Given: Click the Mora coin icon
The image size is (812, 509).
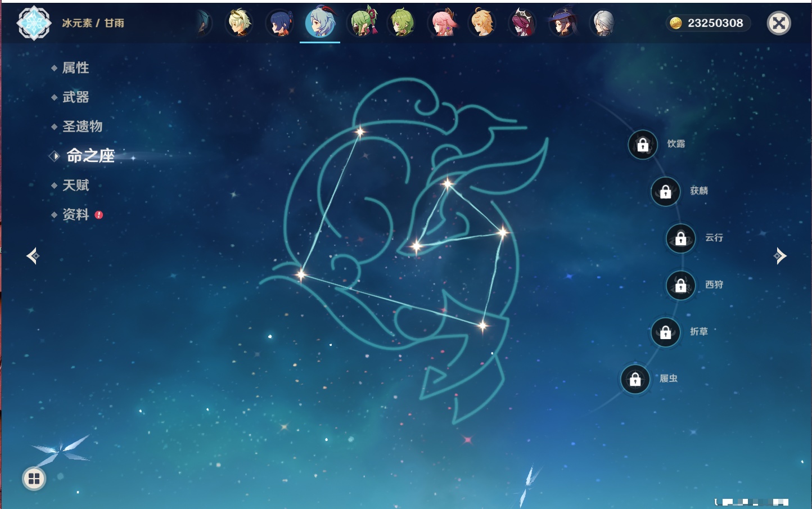Looking at the screenshot, I should 676,23.
